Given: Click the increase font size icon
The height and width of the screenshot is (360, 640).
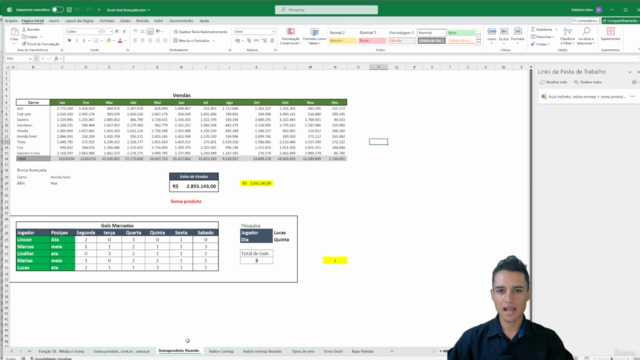Looking at the screenshot, I should coord(117,31).
